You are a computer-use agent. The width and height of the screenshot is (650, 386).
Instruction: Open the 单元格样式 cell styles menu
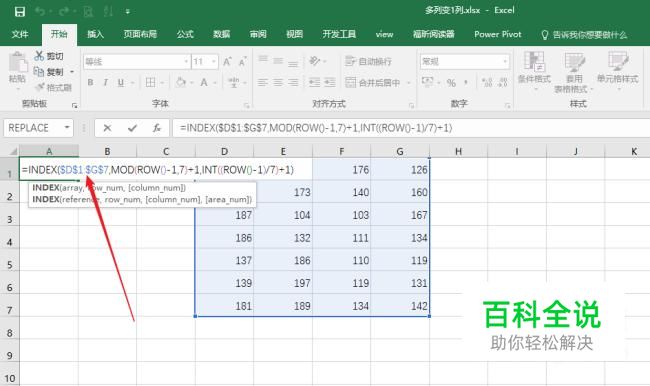click(617, 70)
